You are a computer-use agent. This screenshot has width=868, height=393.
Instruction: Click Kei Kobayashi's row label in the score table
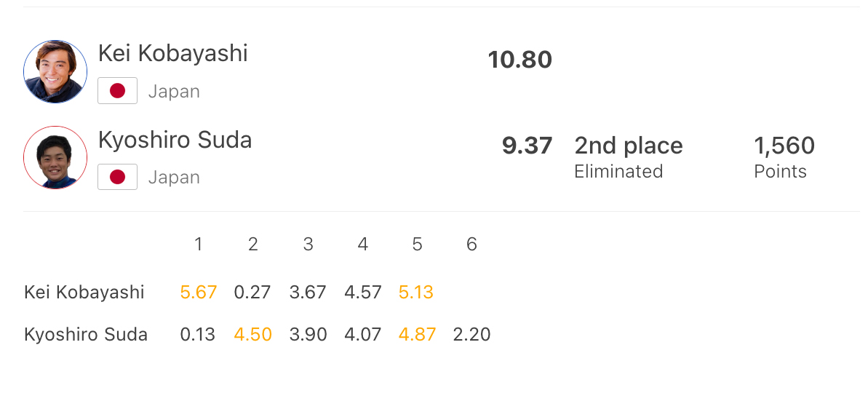point(84,293)
